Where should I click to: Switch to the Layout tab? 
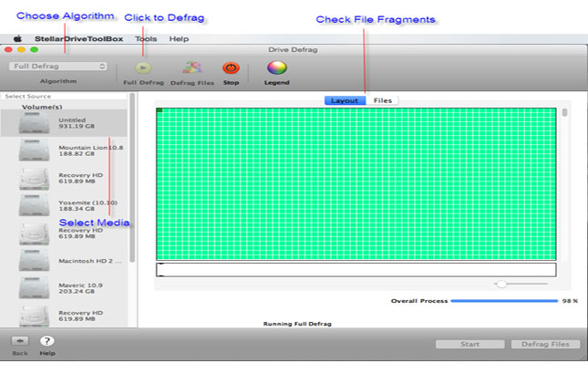pos(345,100)
